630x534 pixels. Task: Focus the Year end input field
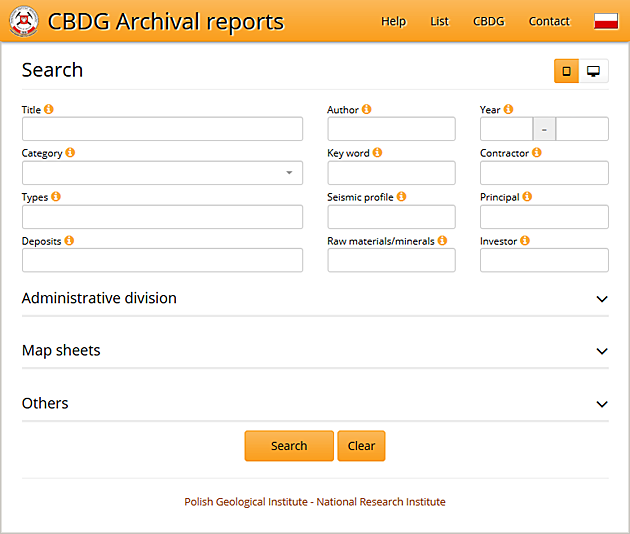pos(582,129)
